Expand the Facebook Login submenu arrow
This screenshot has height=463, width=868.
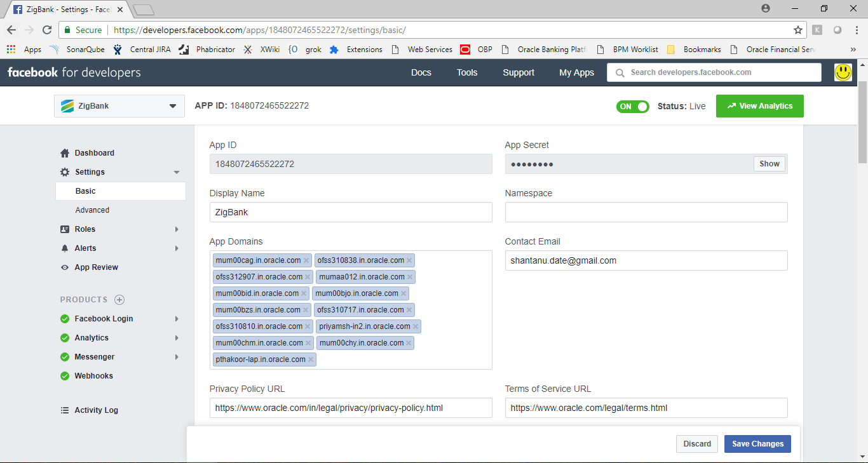point(177,319)
